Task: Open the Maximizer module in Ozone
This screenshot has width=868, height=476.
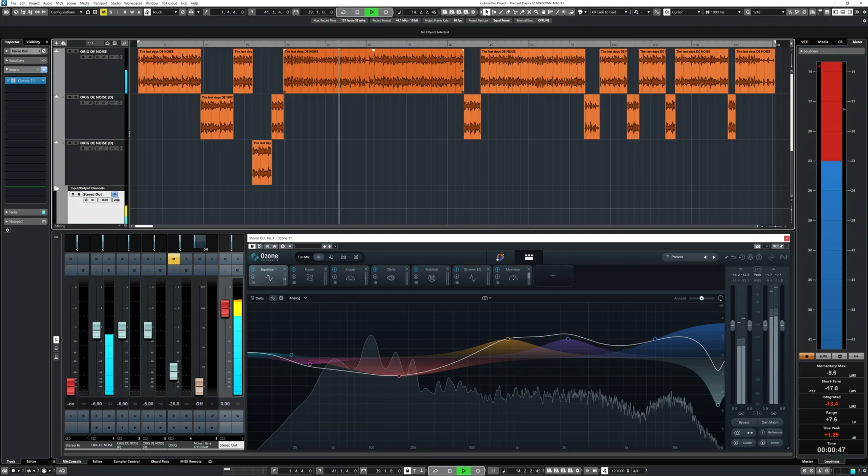Action: [x=513, y=269]
